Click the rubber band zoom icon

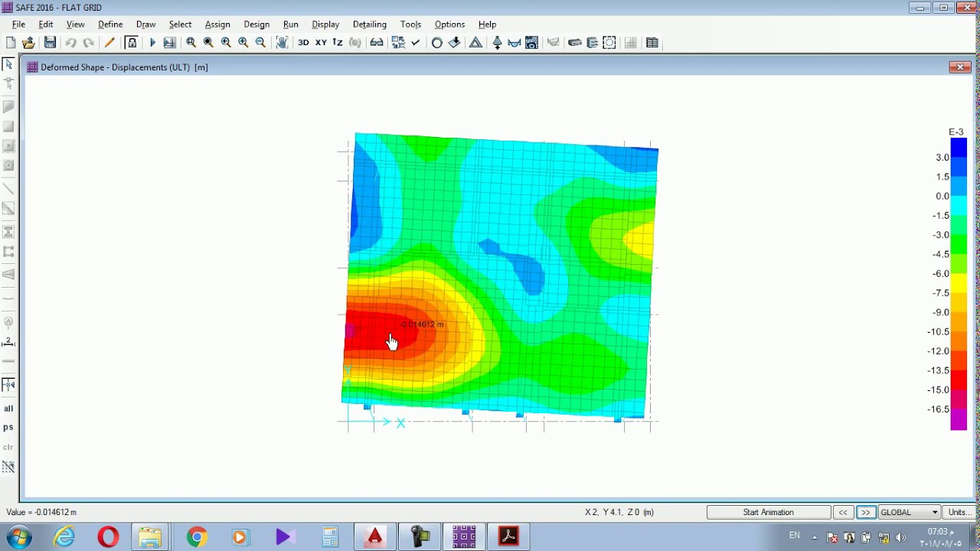click(191, 43)
